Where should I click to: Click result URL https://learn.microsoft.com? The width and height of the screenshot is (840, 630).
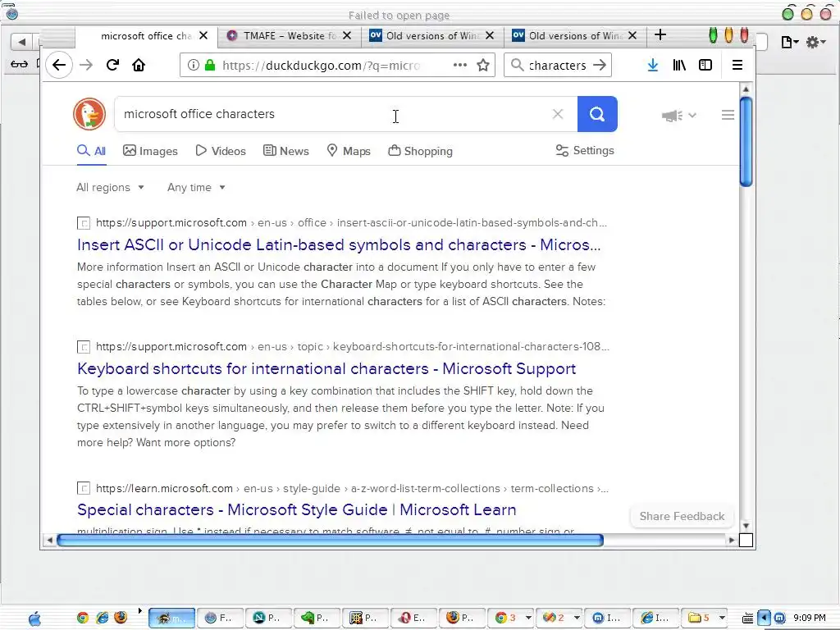pos(164,489)
